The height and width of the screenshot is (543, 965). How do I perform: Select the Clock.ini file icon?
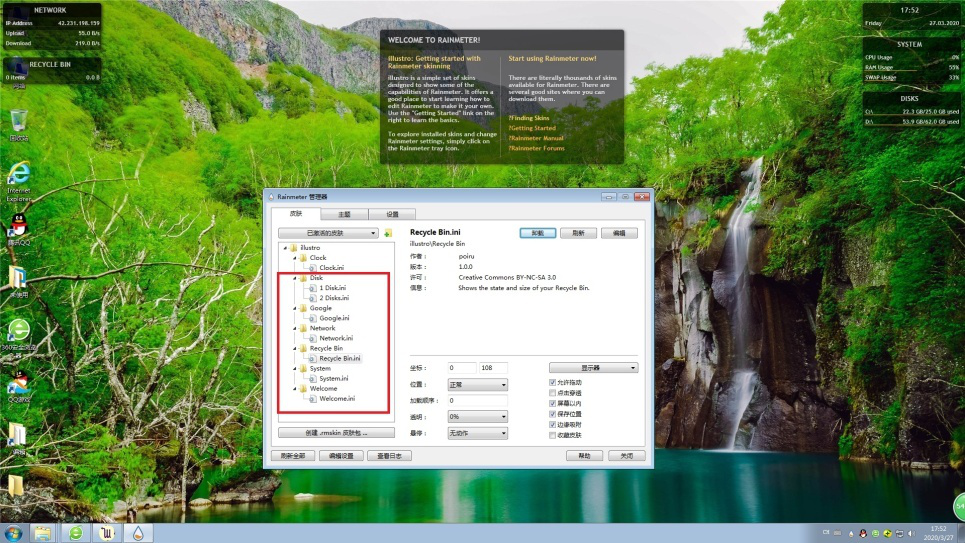[x=313, y=268]
